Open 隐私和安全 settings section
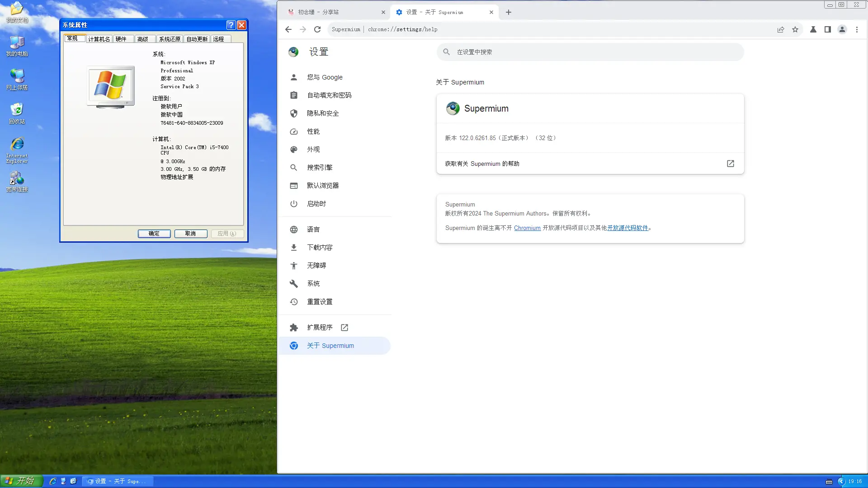 pyautogui.click(x=335, y=113)
